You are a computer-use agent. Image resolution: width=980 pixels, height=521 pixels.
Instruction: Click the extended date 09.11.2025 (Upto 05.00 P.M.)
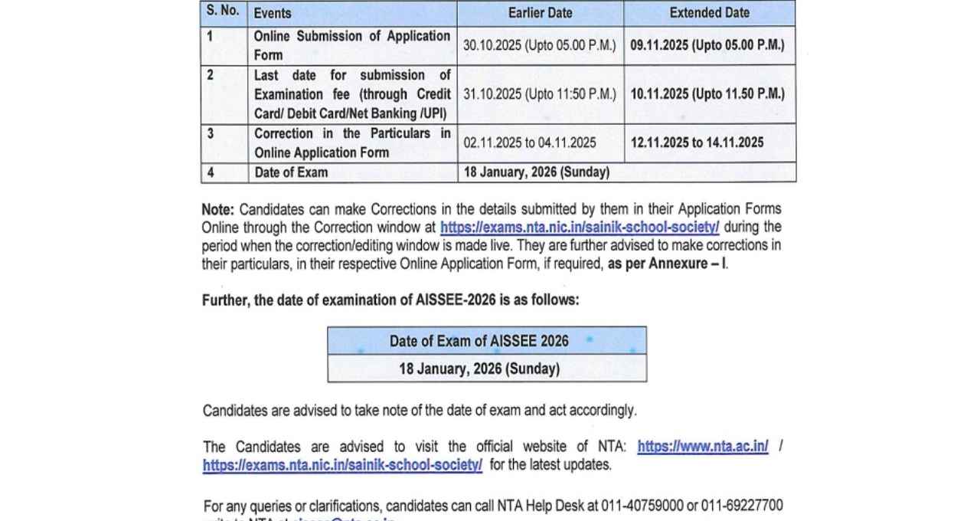[707, 45]
